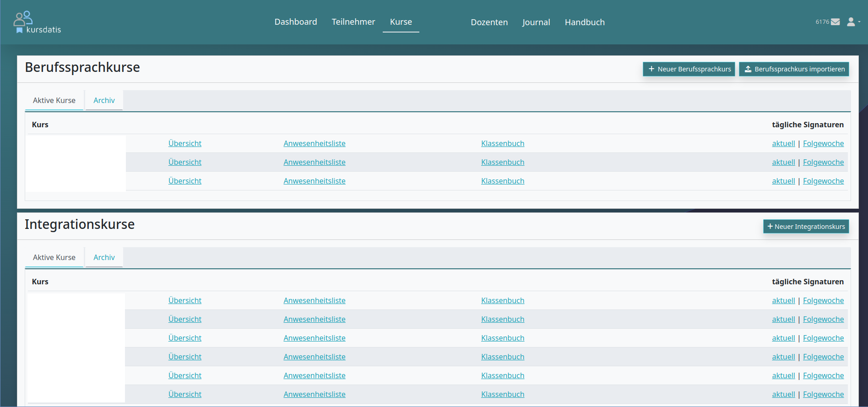Image resolution: width=868 pixels, height=407 pixels.
Task: Navigate to Dozenten
Action: [489, 22]
